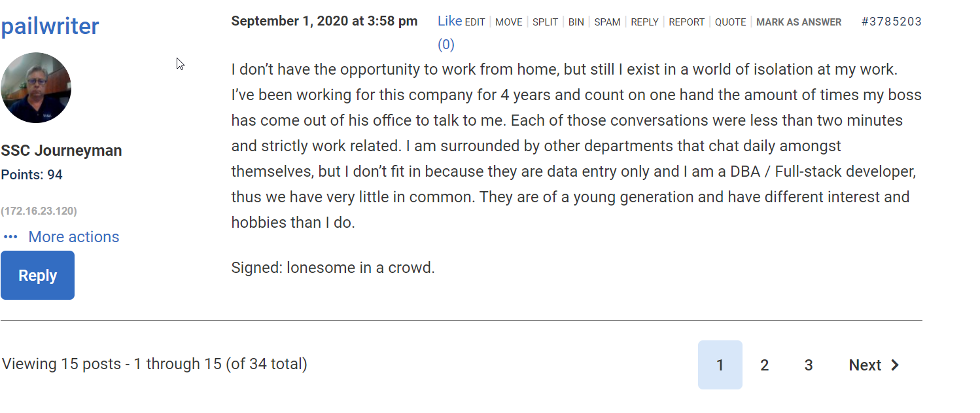Send this post to the bin

pyautogui.click(x=576, y=22)
